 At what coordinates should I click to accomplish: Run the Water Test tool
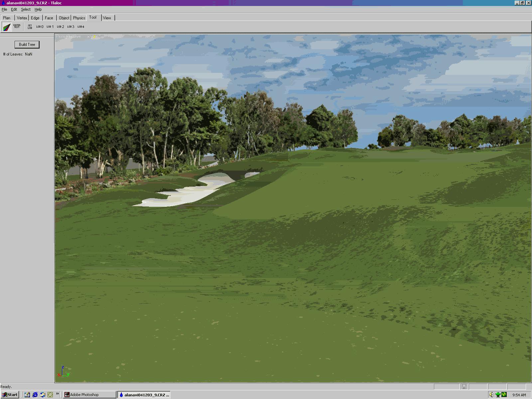(x=17, y=26)
